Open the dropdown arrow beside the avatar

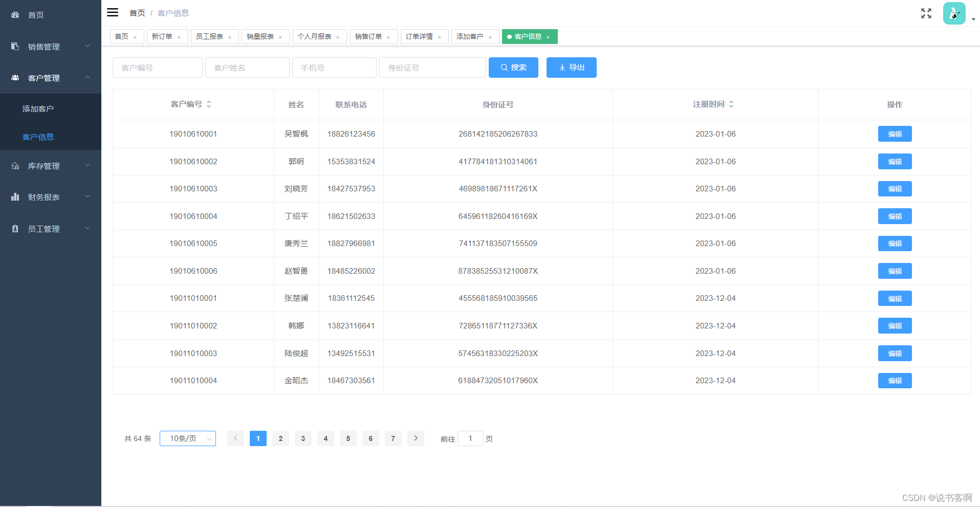coord(973,19)
